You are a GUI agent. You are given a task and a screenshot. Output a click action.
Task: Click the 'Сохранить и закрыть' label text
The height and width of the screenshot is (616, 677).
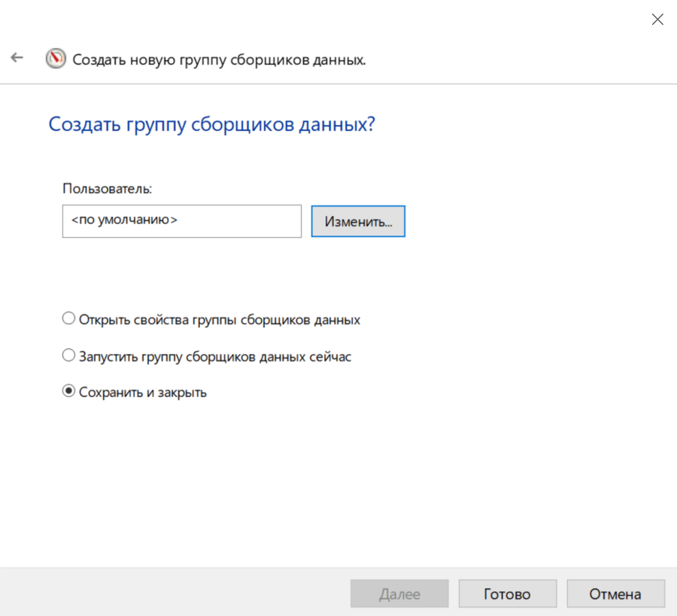pos(143,393)
